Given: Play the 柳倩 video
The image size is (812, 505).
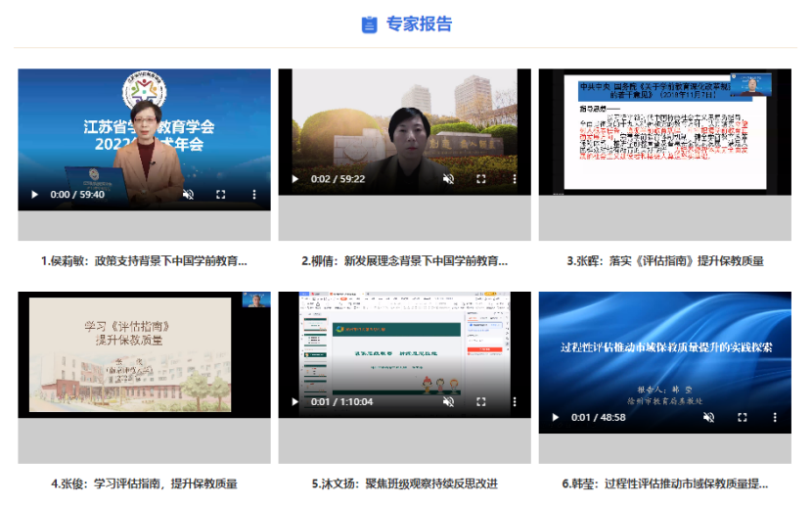Looking at the screenshot, I should tap(295, 179).
